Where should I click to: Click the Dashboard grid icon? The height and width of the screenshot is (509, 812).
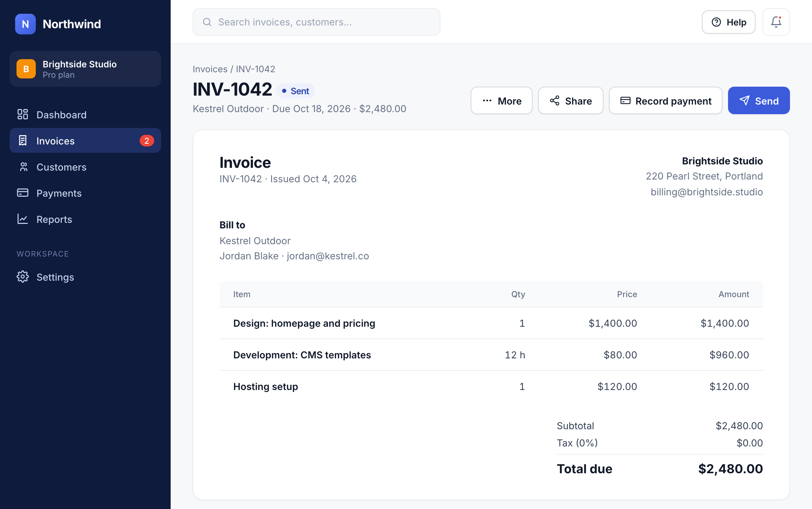(23, 115)
